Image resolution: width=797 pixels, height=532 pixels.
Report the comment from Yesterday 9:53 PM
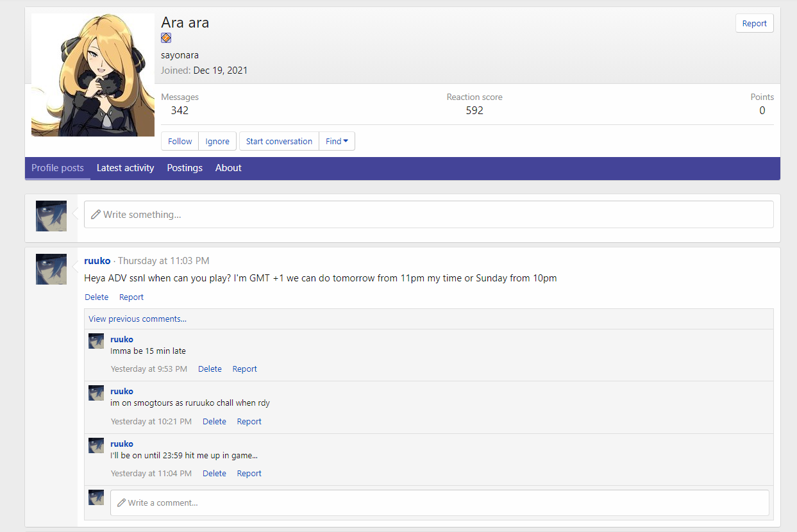click(245, 369)
